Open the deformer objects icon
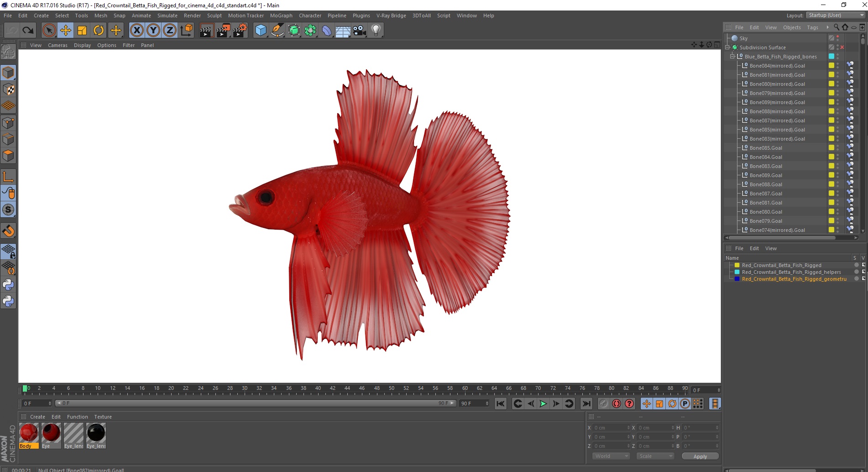The height and width of the screenshot is (472, 868). coord(327,31)
